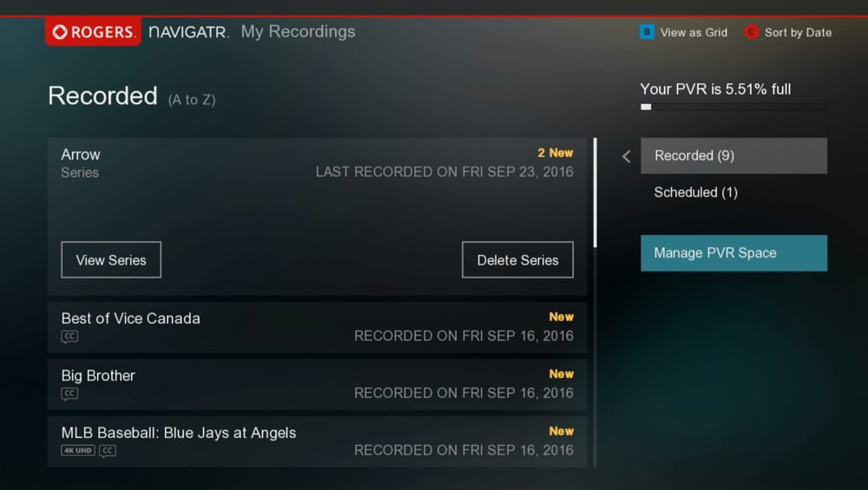Viewport: 868px width, 490px height.
Task: Click the red C button icon
Action: [x=751, y=32]
